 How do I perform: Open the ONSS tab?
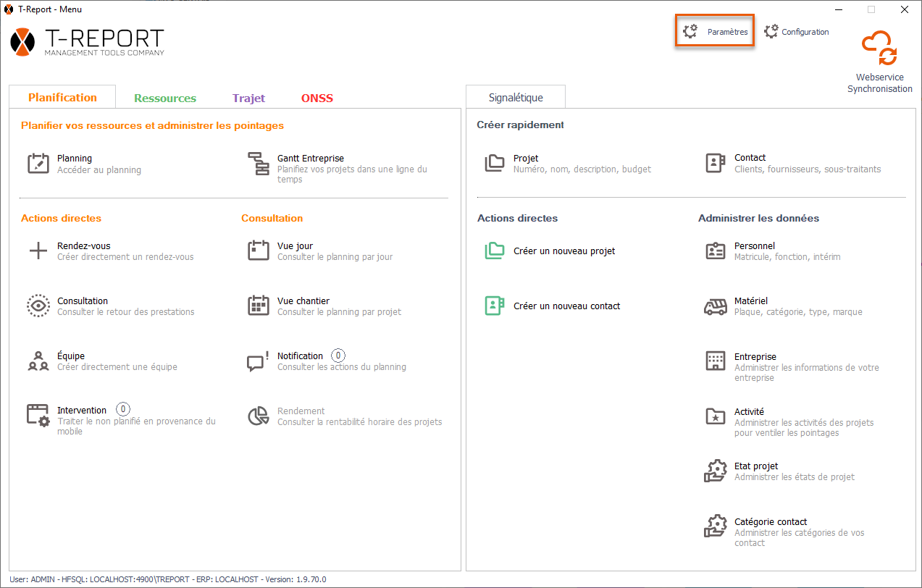(317, 98)
